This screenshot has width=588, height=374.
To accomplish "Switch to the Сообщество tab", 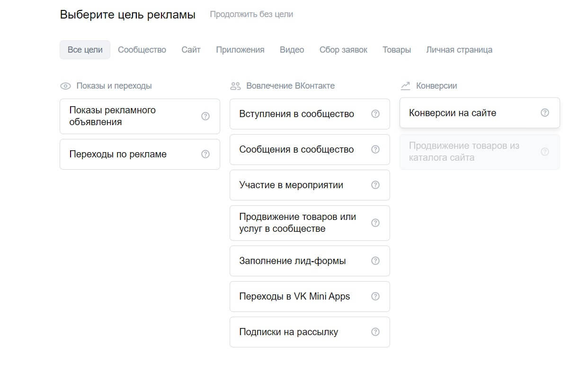I will 142,49.
